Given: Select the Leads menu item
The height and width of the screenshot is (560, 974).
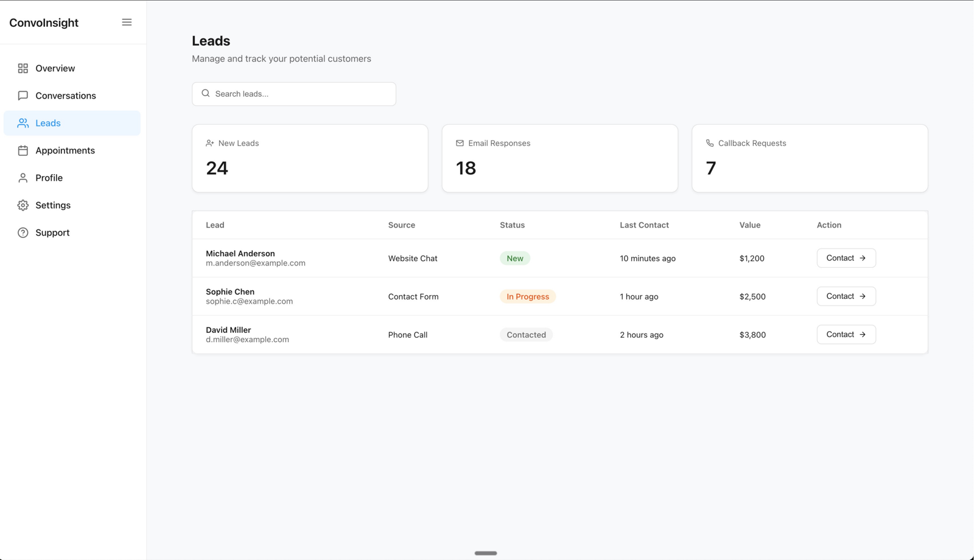Looking at the screenshot, I should coord(72,123).
